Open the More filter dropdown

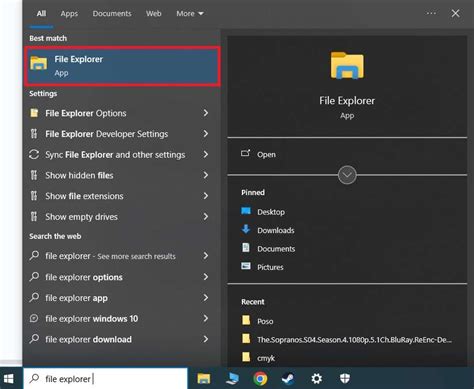tap(190, 14)
